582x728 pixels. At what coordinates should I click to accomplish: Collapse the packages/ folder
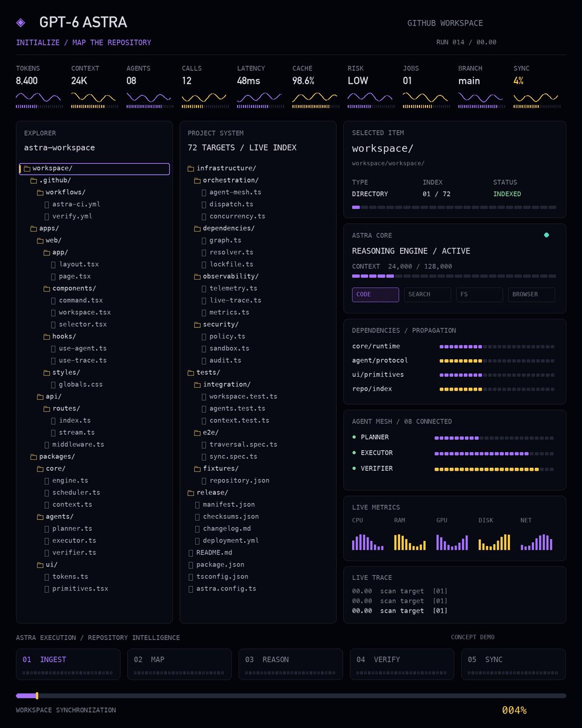pyautogui.click(x=53, y=457)
